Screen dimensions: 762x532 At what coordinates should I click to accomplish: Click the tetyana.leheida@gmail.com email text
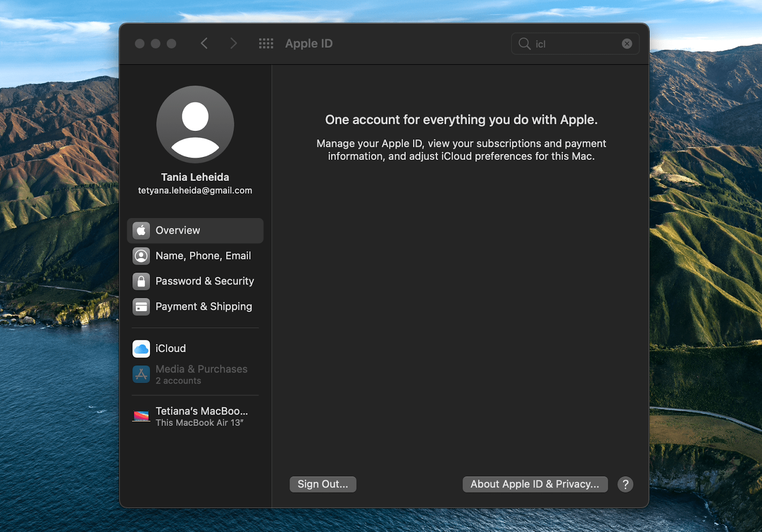pyautogui.click(x=195, y=190)
